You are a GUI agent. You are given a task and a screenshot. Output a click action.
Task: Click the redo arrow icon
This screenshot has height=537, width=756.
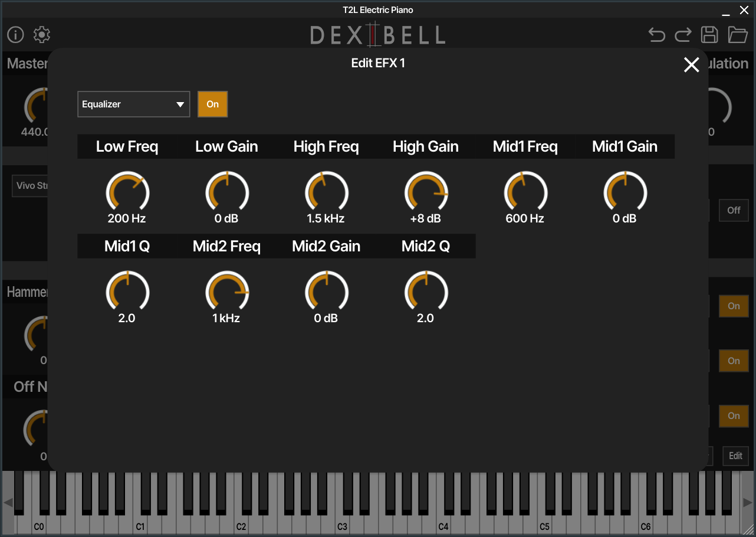(x=683, y=35)
